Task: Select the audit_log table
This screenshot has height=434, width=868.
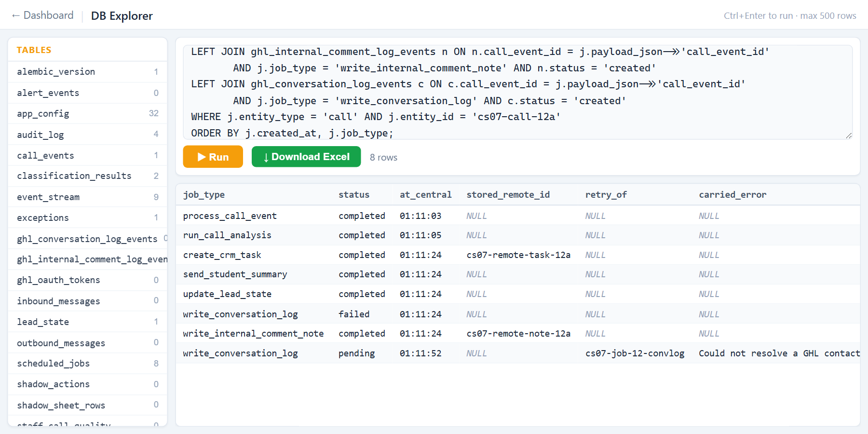Action: (x=88, y=135)
